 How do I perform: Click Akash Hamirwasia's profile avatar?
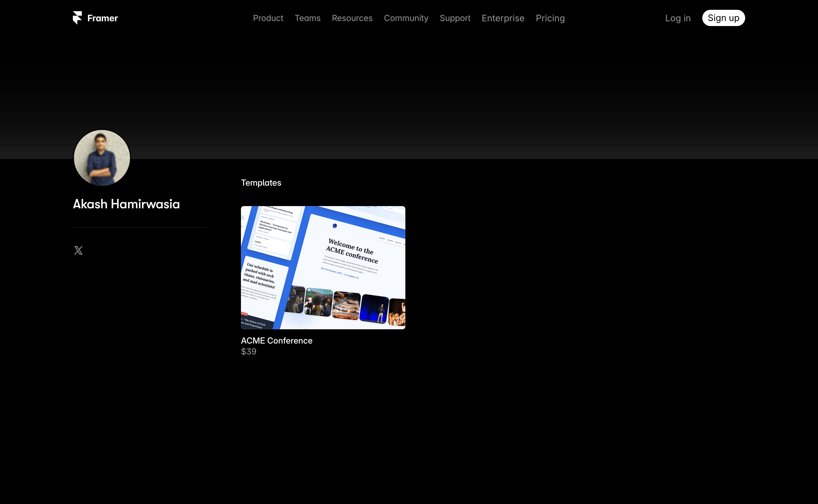(102, 158)
